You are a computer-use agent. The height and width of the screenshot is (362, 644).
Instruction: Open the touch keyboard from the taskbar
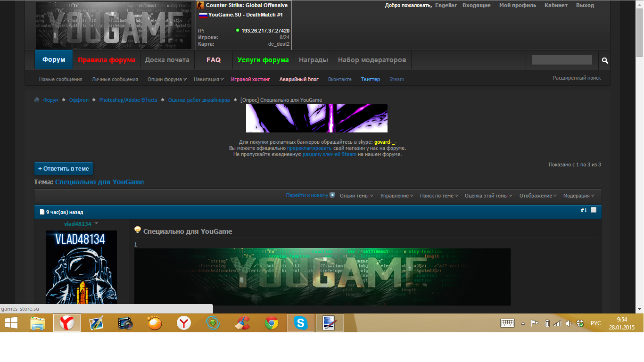507,323
